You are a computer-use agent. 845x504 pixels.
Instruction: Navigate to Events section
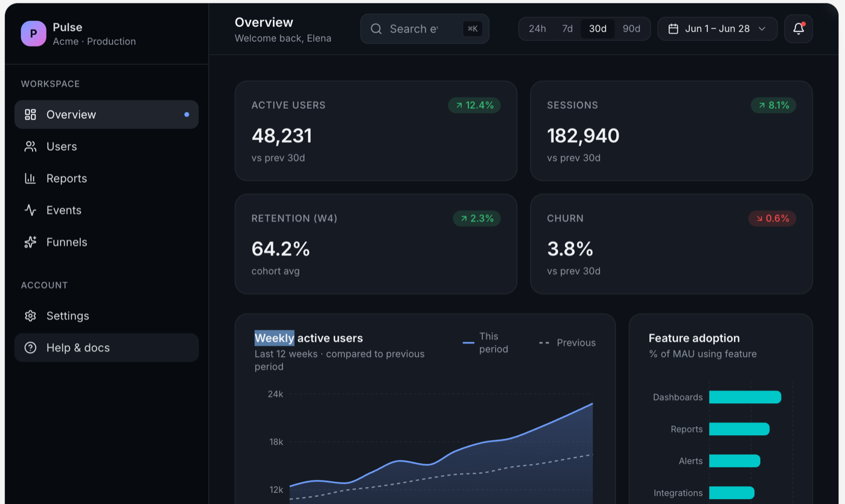[107, 210]
